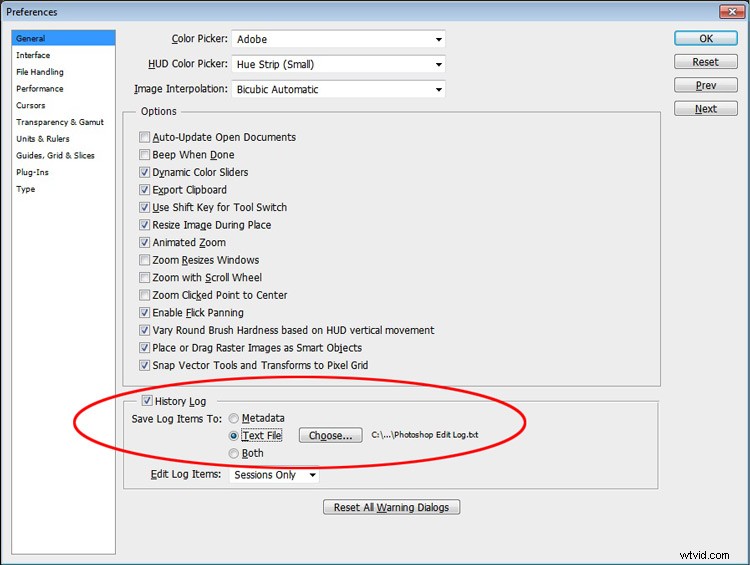Confirm preferences with the OK button
The height and width of the screenshot is (565, 750).
(706, 38)
